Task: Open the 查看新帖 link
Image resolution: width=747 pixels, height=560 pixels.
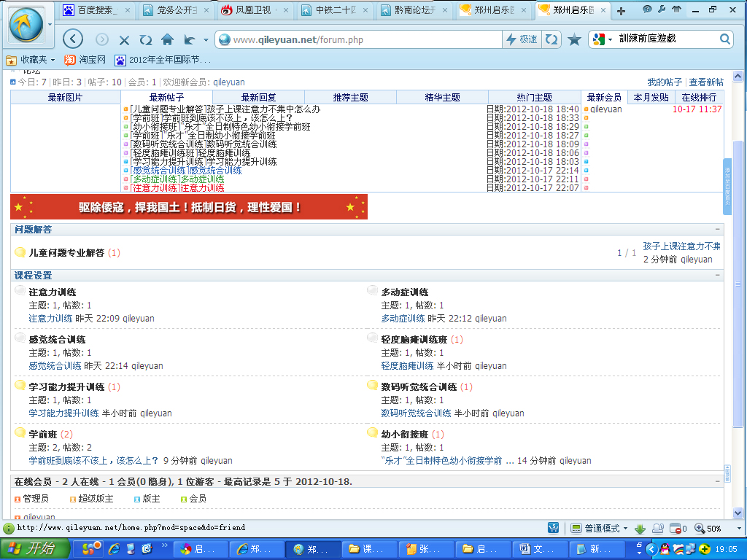Action: click(x=706, y=82)
